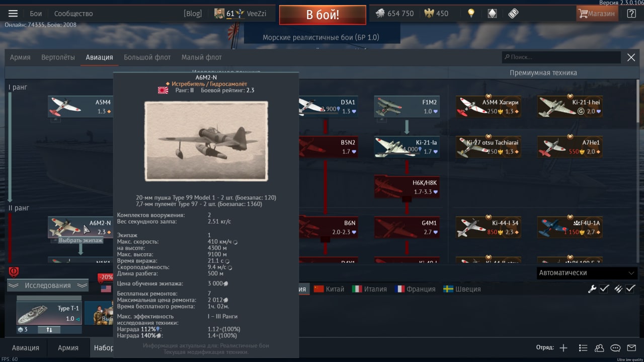Select the Ki-21-Ia aircraft tile
This screenshot has height=362, width=644.
pyautogui.click(x=407, y=147)
